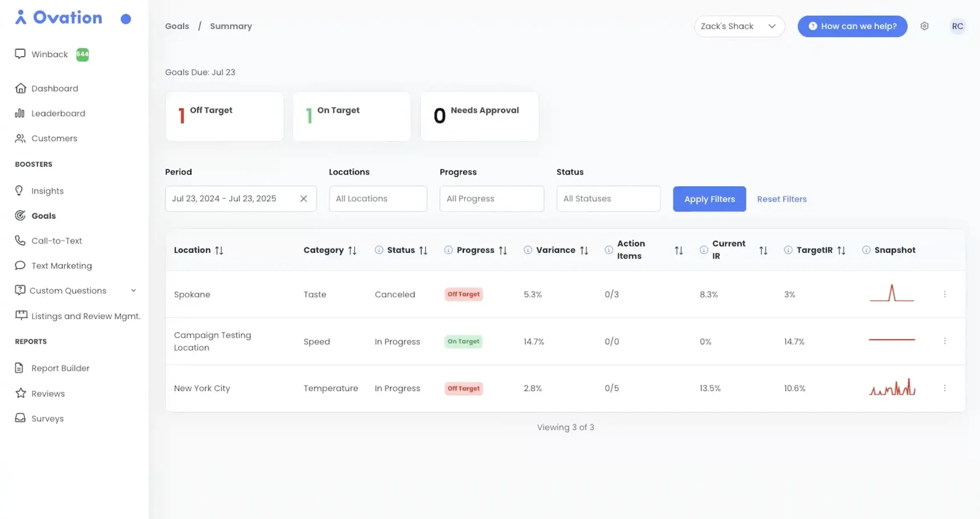Open the settings gear icon
Image resolution: width=980 pixels, height=519 pixels.
(924, 26)
